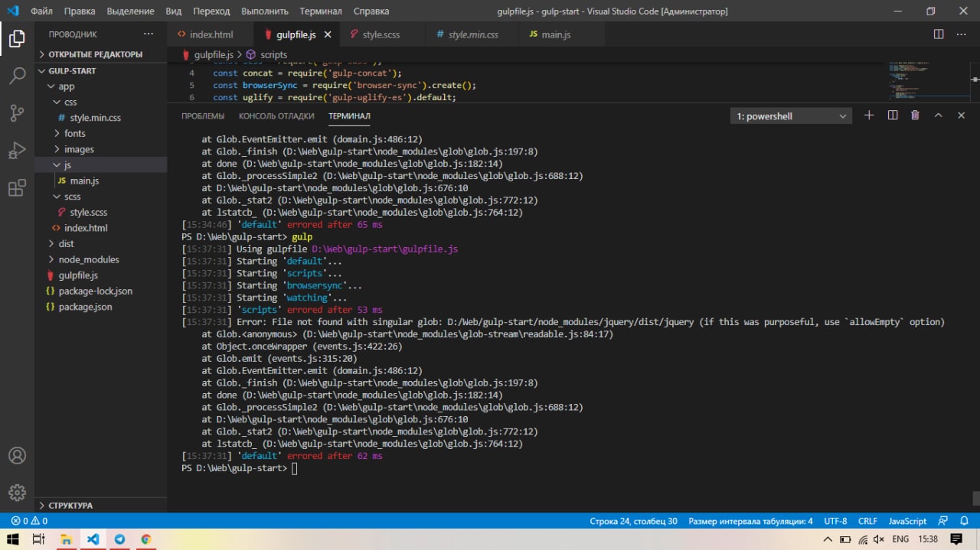The image size is (980, 550).
Task: Collapse the css folder
Action: click(100, 102)
